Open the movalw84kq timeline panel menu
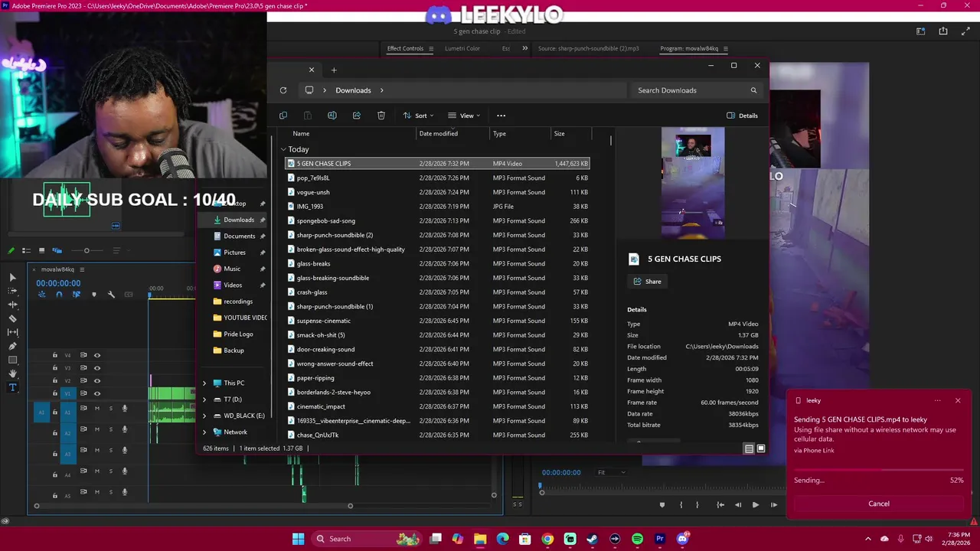Image resolution: width=980 pixels, height=551 pixels. (82, 269)
